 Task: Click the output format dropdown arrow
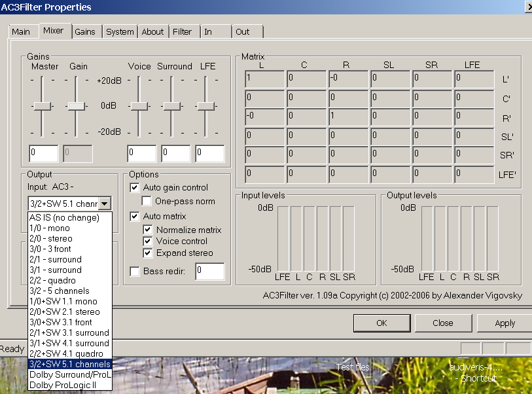point(105,204)
